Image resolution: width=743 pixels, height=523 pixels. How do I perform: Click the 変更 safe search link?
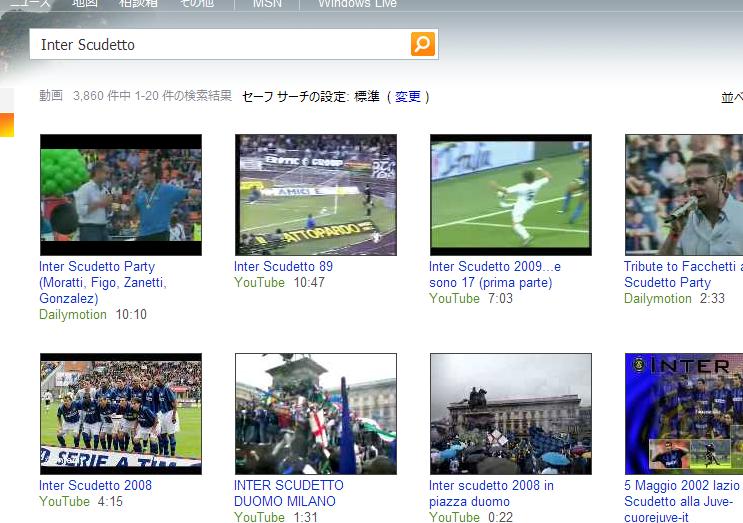click(408, 97)
